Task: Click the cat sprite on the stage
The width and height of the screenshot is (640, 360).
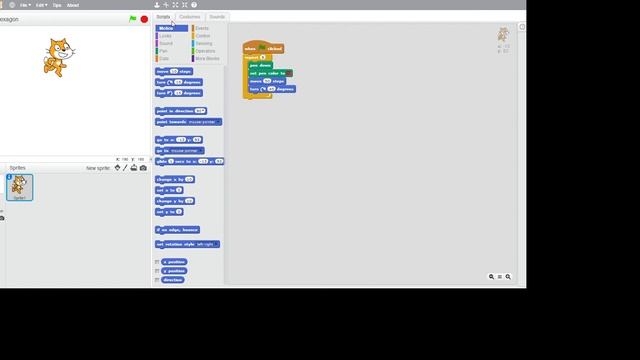Action: [59, 57]
